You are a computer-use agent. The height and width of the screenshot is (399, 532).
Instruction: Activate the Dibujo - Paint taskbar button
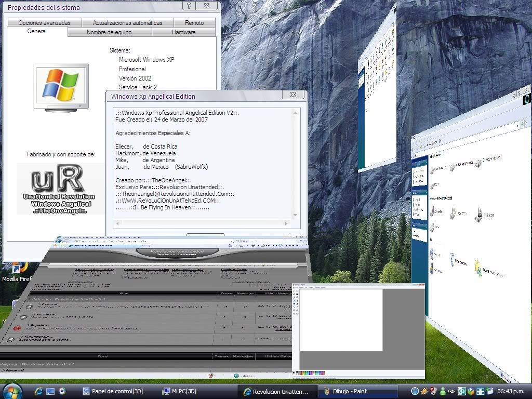[357, 391]
